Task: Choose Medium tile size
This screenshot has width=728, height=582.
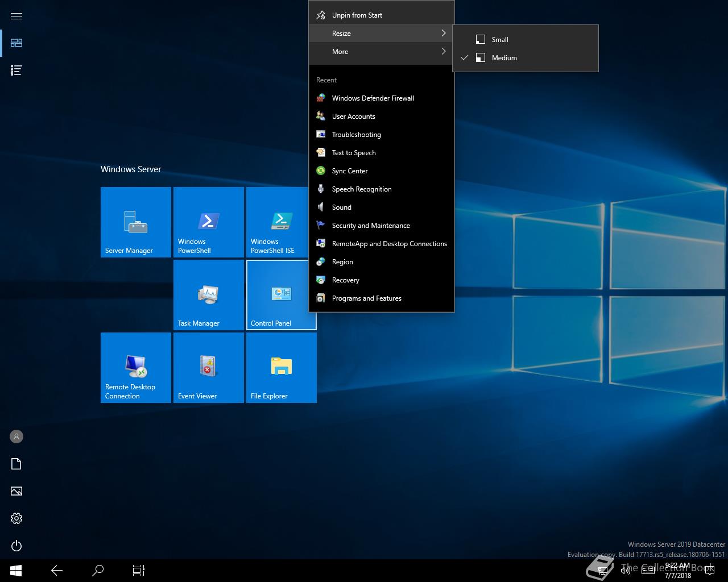Action: tap(526, 58)
